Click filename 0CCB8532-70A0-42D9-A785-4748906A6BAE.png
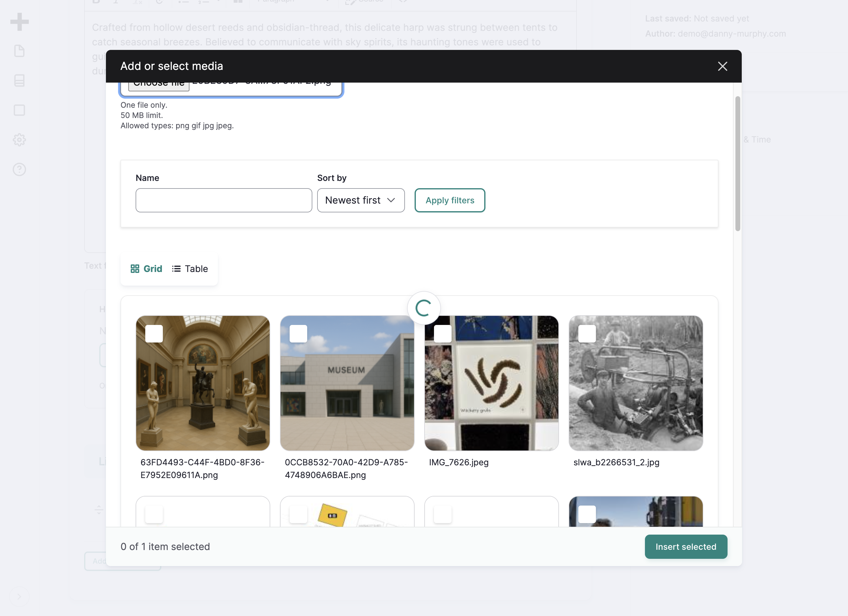 [x=346, y=468]
